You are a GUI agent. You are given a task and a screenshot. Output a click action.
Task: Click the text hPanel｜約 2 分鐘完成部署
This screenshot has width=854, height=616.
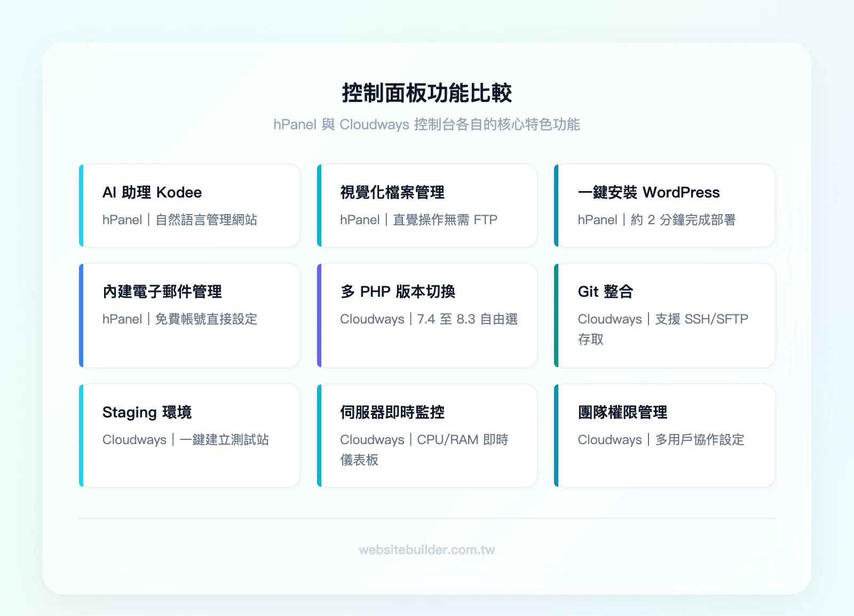(657, 220)
